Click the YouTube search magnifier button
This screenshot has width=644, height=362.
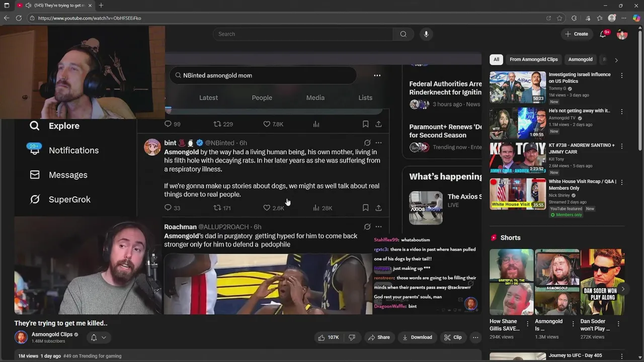403,34
